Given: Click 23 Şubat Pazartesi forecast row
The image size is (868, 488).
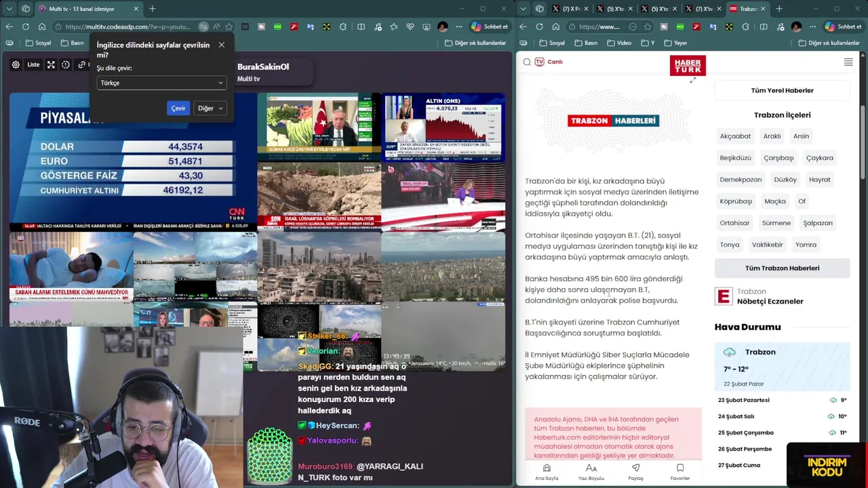Looking at the screenshot, I should point(782,400).
